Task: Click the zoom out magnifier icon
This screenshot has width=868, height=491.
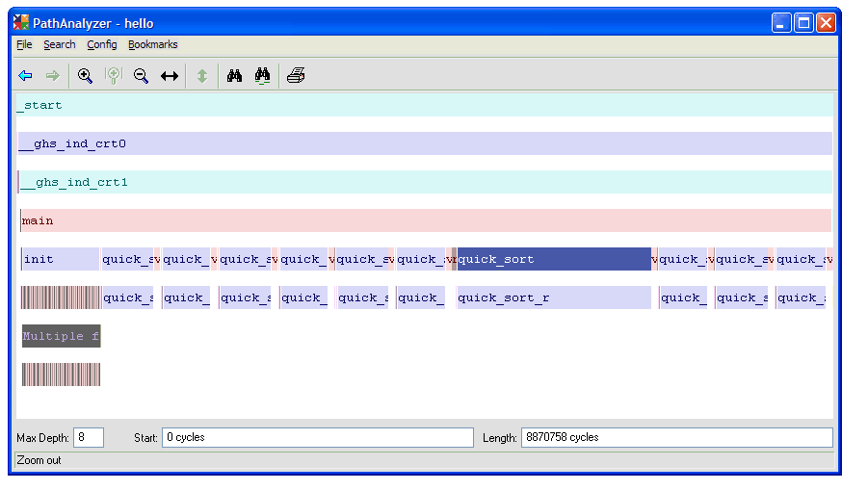Action: tap(141, 76)
